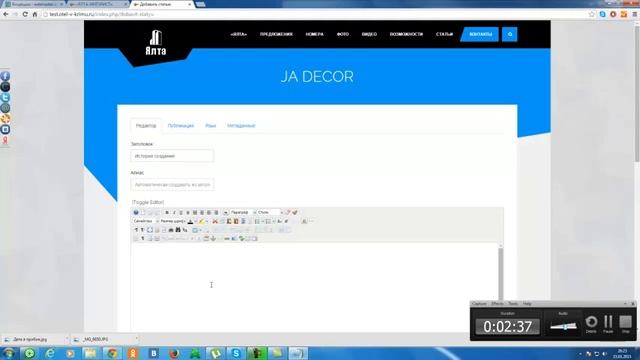Open the recorder's Help menu

pos(527,304)
